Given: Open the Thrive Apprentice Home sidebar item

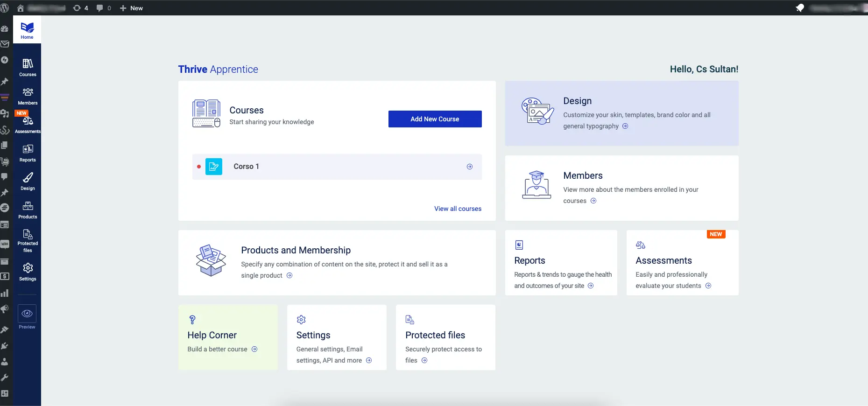Looking at the screenshot, I should click(27, 30).
